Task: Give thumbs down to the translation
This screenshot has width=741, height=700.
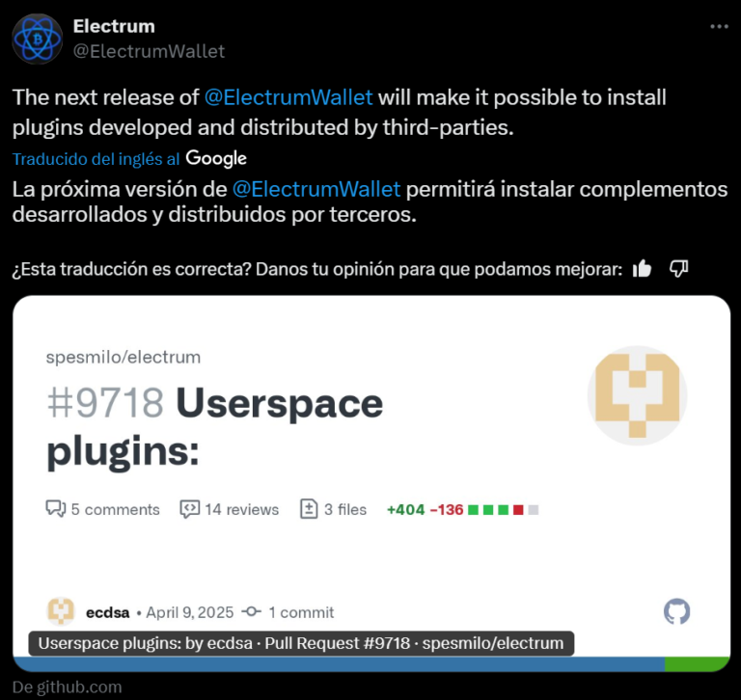Action: tap(678, 269)
